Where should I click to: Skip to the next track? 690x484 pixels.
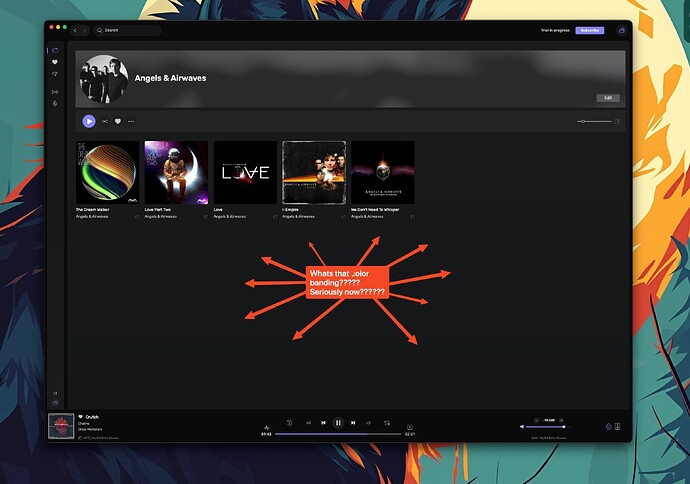353,423
